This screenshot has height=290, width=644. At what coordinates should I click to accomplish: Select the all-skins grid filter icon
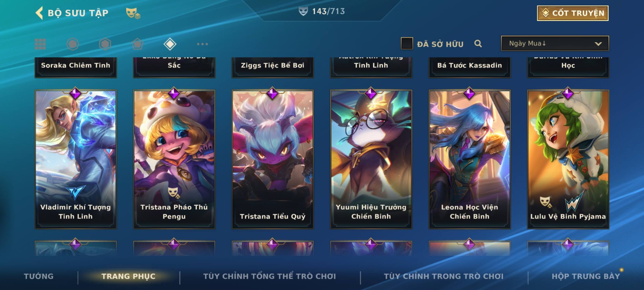tap(40, 44)
